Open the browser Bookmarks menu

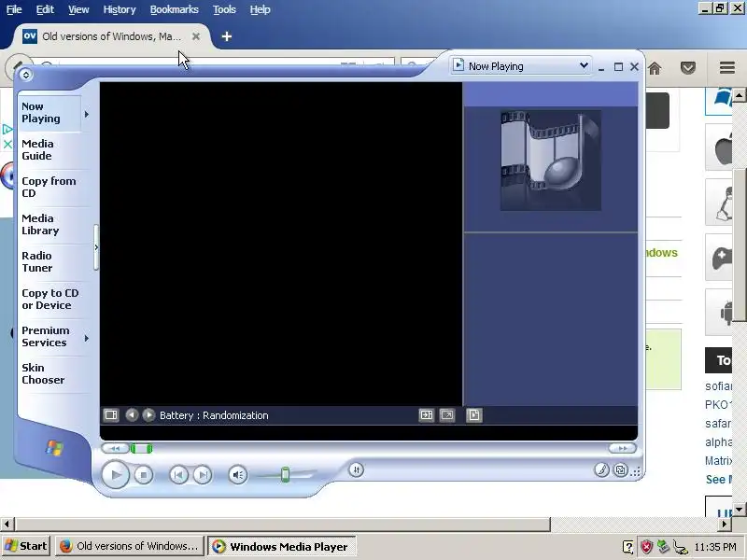coord(175,9)
